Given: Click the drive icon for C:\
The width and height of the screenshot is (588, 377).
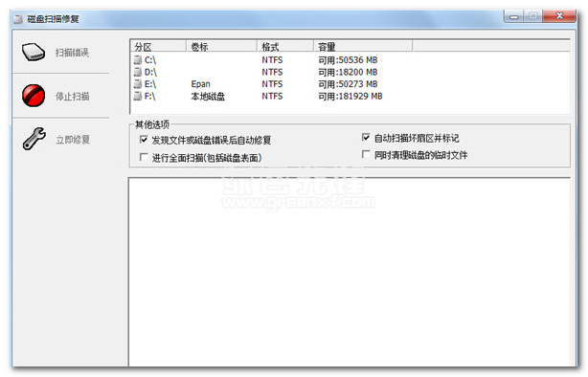Looking at the screenshot, I should [138, 60].
